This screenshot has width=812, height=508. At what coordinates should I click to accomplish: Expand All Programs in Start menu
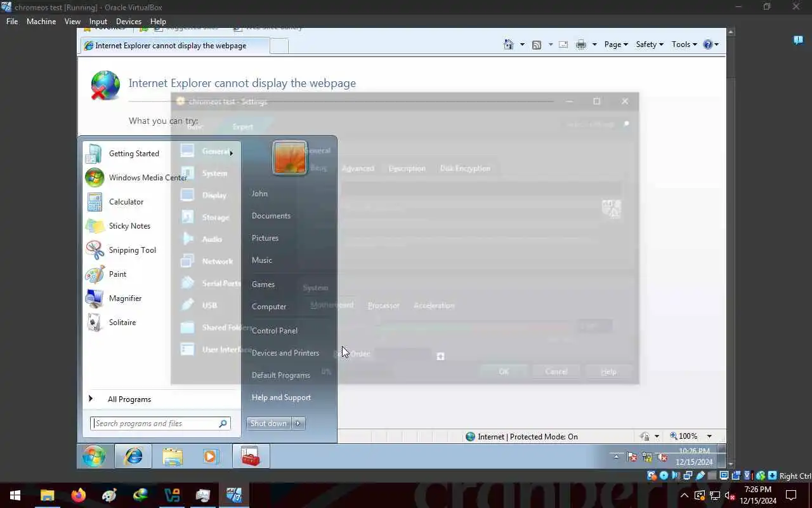(x=129, y=399)
